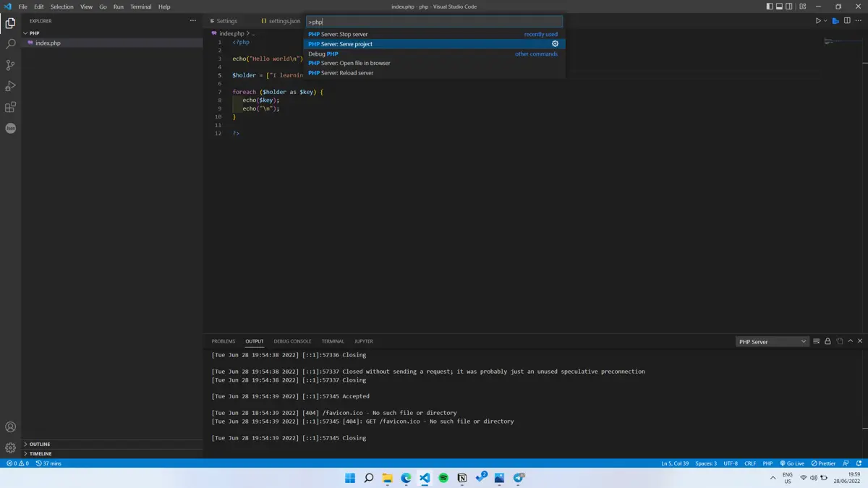
Task: Open editor more actions ellipsis
Action: [x=859, y=21]
